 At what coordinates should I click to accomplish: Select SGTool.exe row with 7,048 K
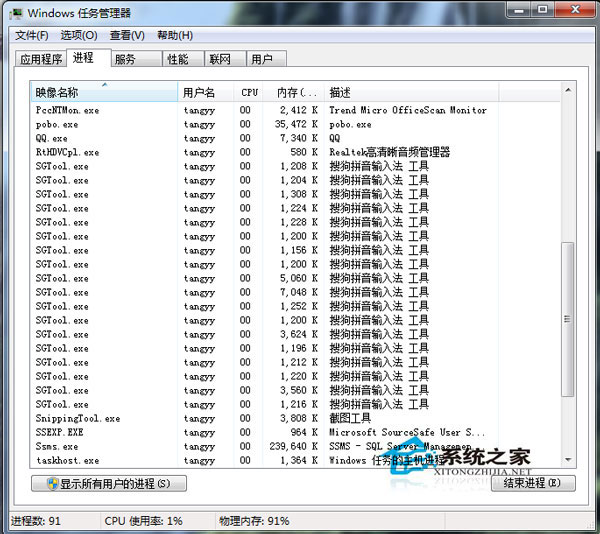295,292
